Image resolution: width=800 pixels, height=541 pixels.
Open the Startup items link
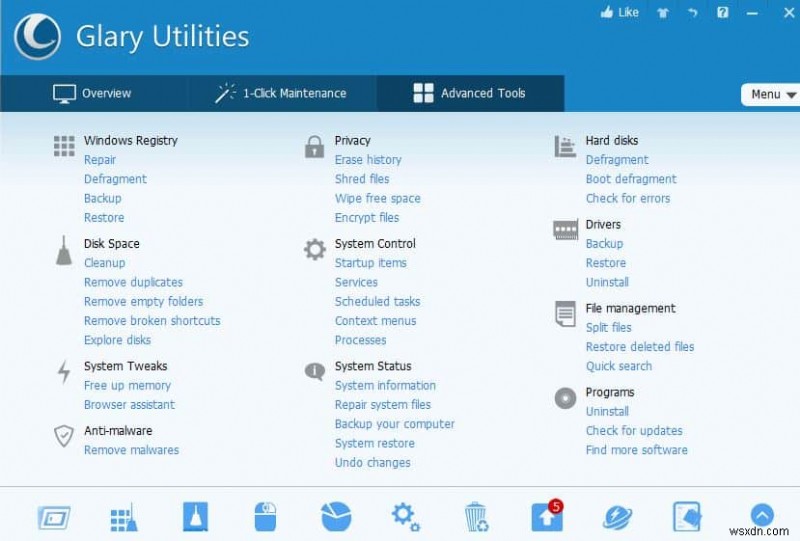(371, 263)
